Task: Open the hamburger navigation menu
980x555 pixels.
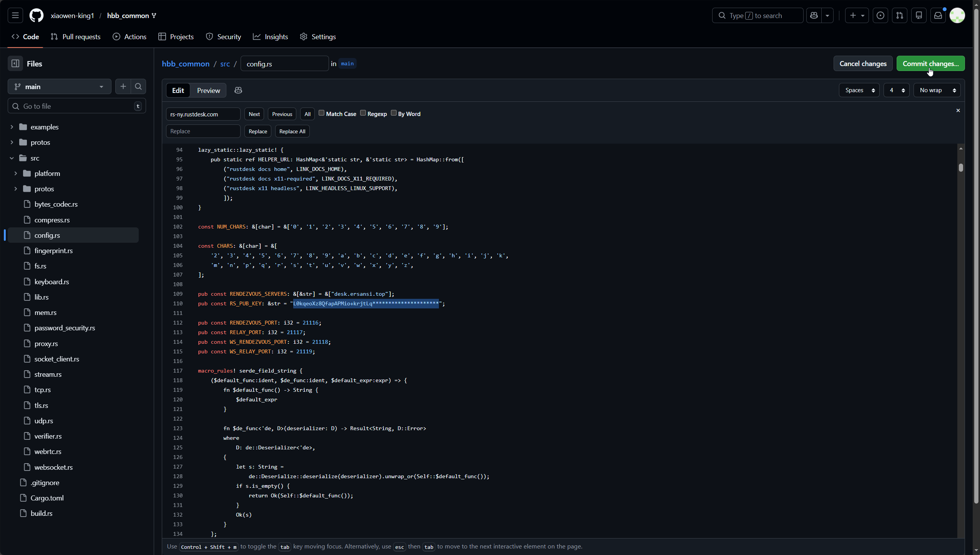Action: 15,15
